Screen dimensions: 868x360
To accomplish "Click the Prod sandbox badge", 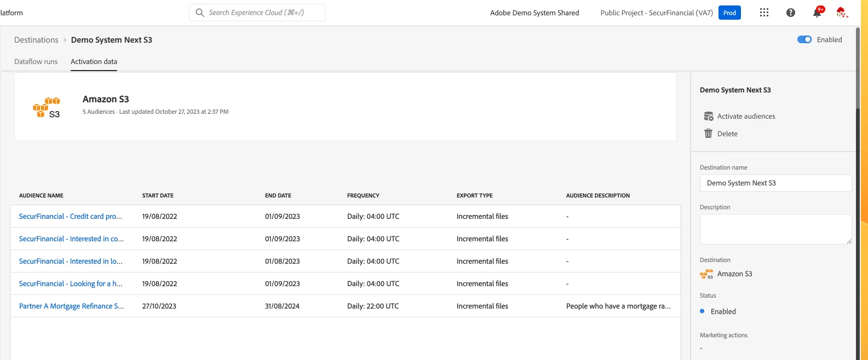I will click(729, 13).
